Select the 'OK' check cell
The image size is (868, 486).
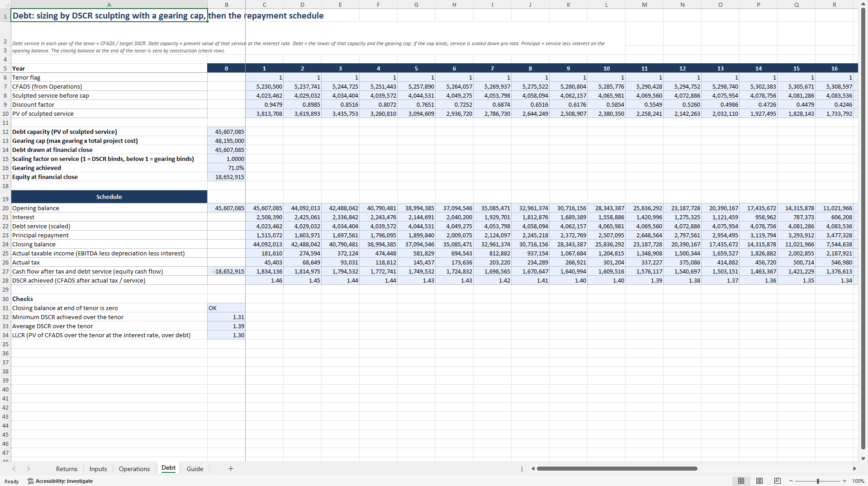click(226, 308)
